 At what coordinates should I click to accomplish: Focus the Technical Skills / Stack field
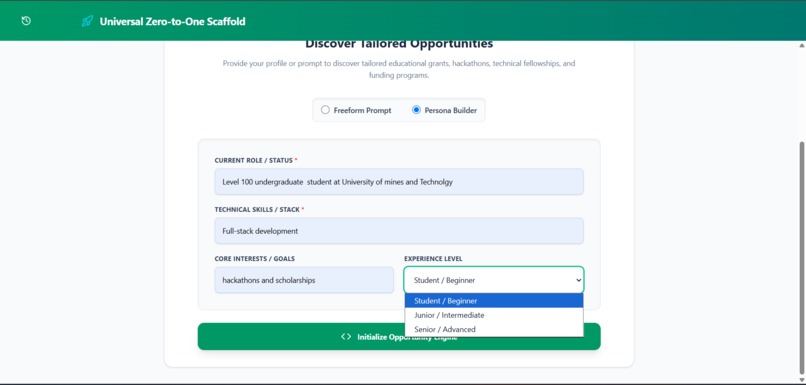click(x=399, y=231)
